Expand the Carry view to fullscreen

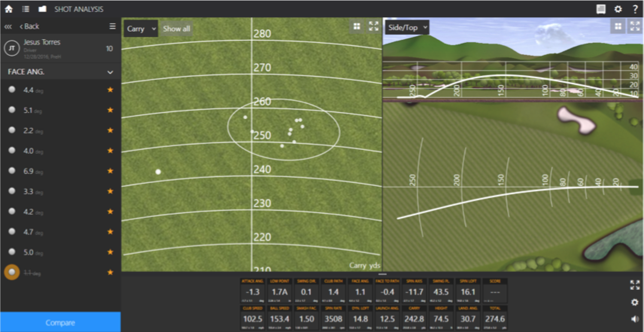(374, 26)
